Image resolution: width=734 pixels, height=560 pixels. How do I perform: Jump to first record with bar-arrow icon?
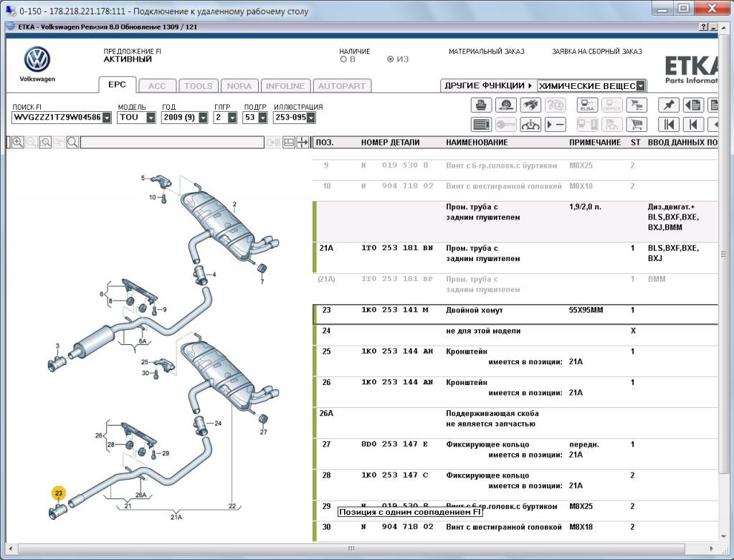point(669,125)
